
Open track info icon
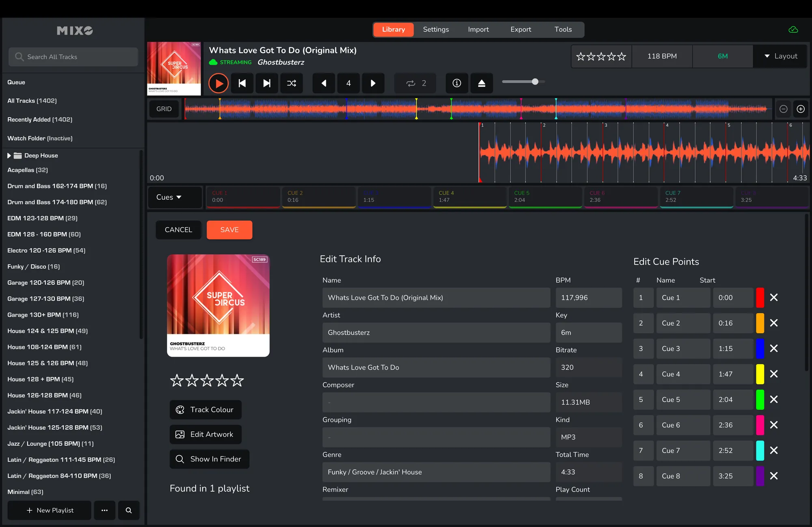coord(457,83)
